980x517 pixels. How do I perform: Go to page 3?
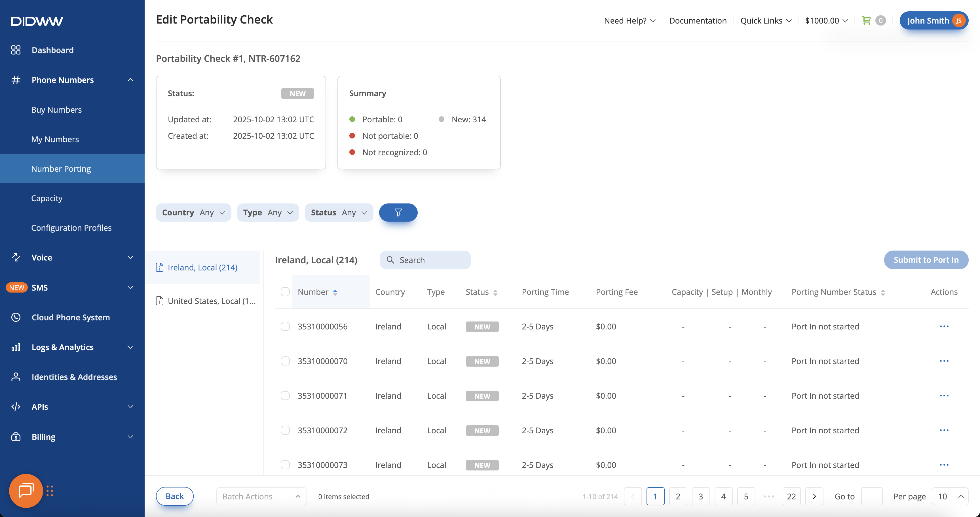(700, 496)
